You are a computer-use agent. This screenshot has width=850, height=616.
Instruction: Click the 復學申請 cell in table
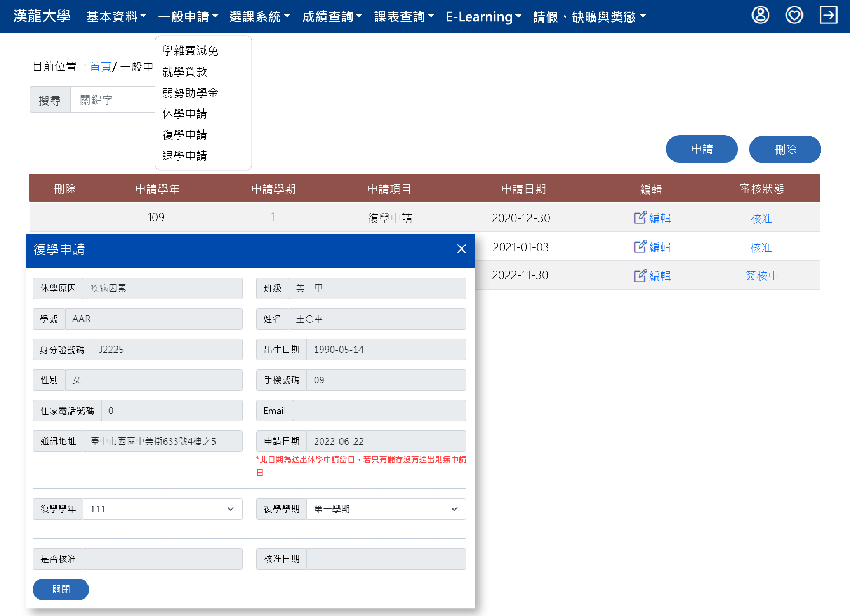click(390, 218)
